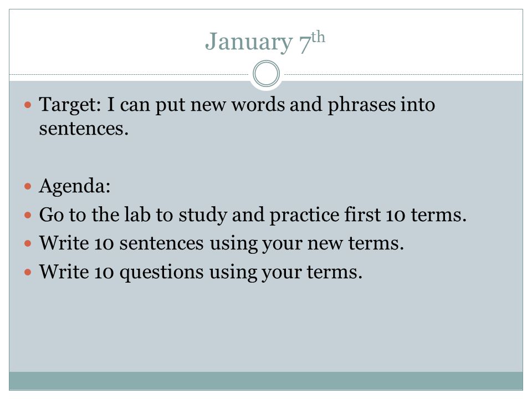Click the bullet before Go to the lab

[x=28, y=215]
